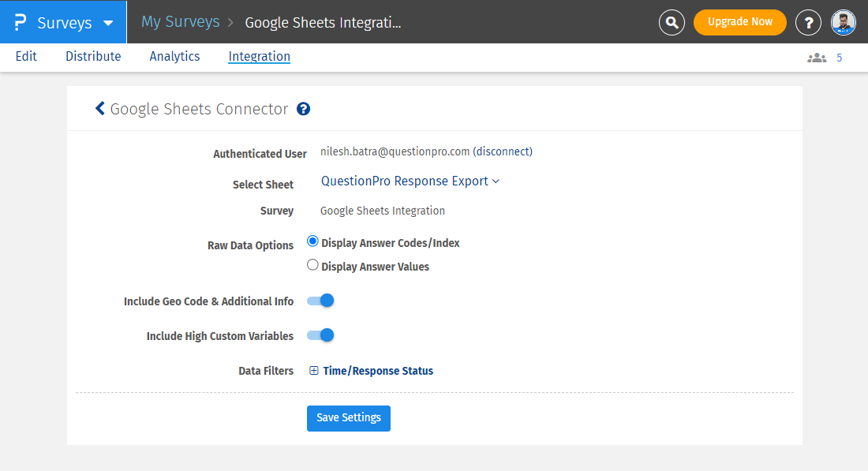Expand the Time/Response Status data filter

pos(378,371)
